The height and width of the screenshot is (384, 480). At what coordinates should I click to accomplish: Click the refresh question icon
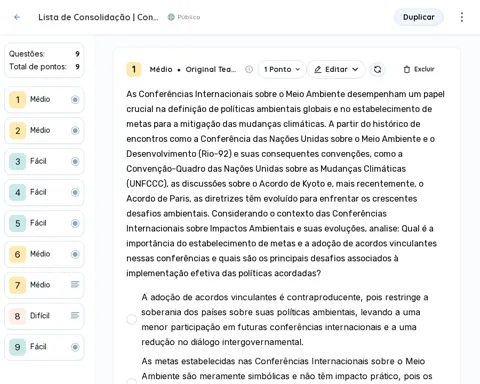(377, 69)
